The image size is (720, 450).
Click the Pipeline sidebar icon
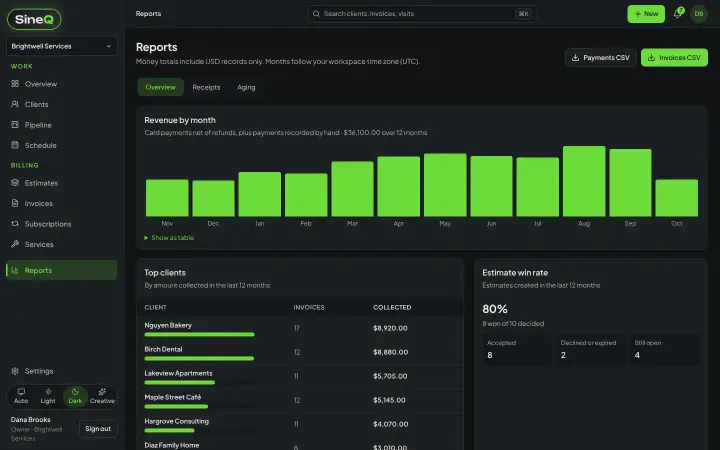[x=15, y=124]
